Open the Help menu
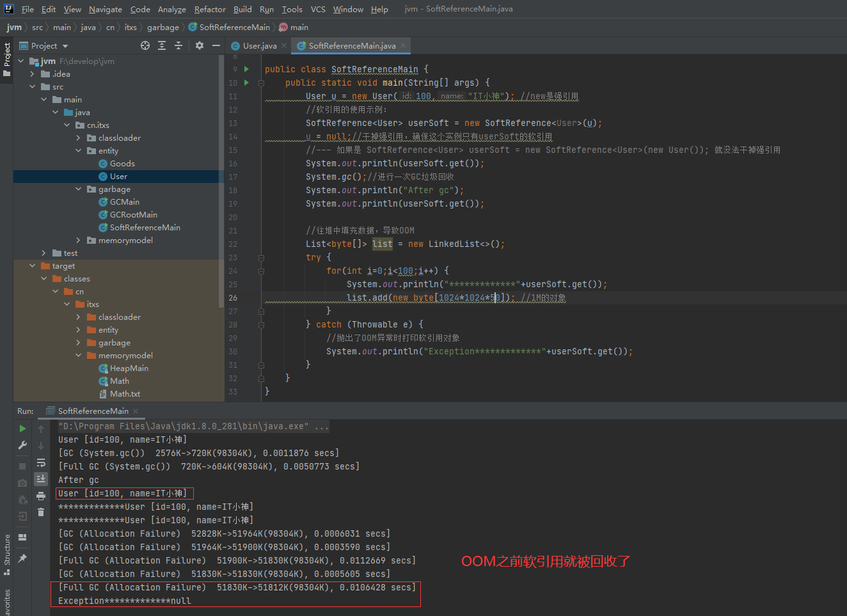Image resolution: width=847 pixels, height=616 pixels. pyautogui.click(x=379, y=9)
